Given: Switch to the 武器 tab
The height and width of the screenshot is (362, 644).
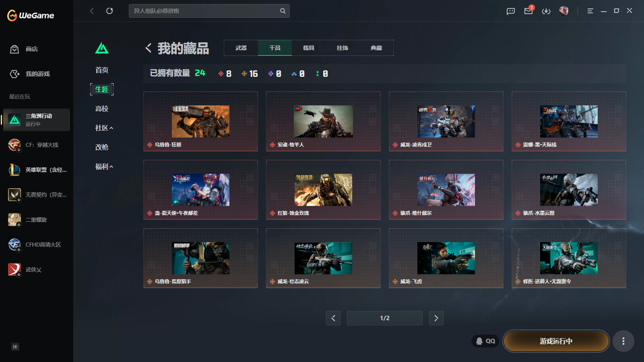Looking at the screenshot, I should coord(241,48).
